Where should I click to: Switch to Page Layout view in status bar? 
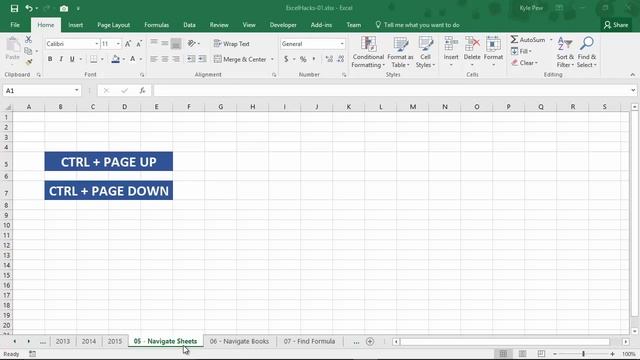click(x=522, y=354)
